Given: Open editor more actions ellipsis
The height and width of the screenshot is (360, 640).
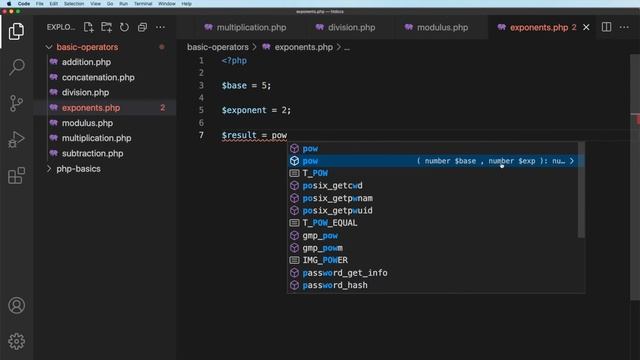Looking at the screenshot, I should pyautogui.click(x=624, y=27).
